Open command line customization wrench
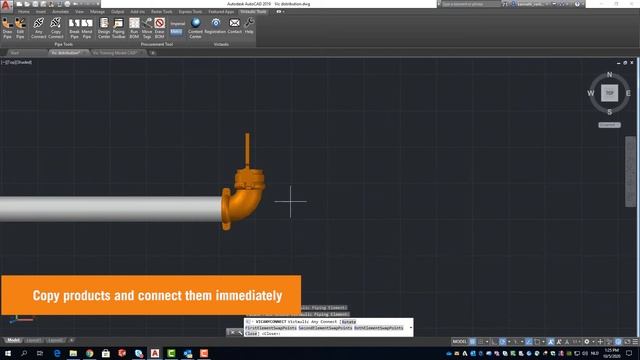This screenshot has height=360, width=640. (240, 332)
